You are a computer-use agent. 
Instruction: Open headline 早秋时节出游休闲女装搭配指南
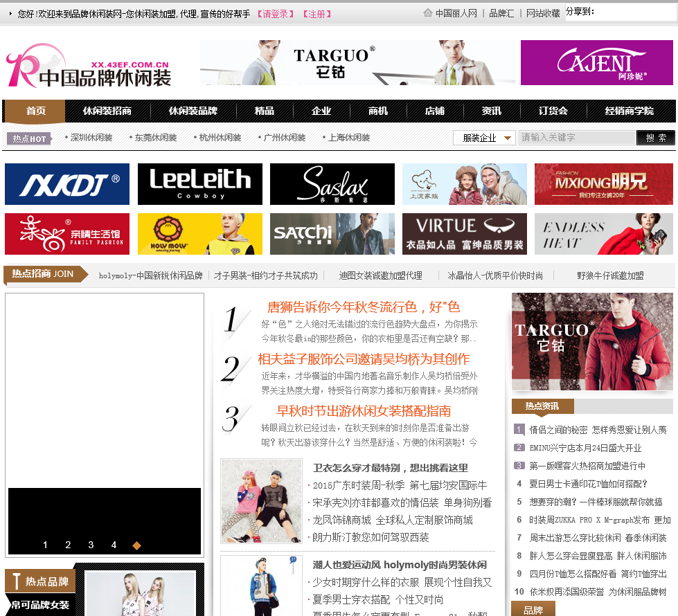pyautogui.click(x=364, y=410)
